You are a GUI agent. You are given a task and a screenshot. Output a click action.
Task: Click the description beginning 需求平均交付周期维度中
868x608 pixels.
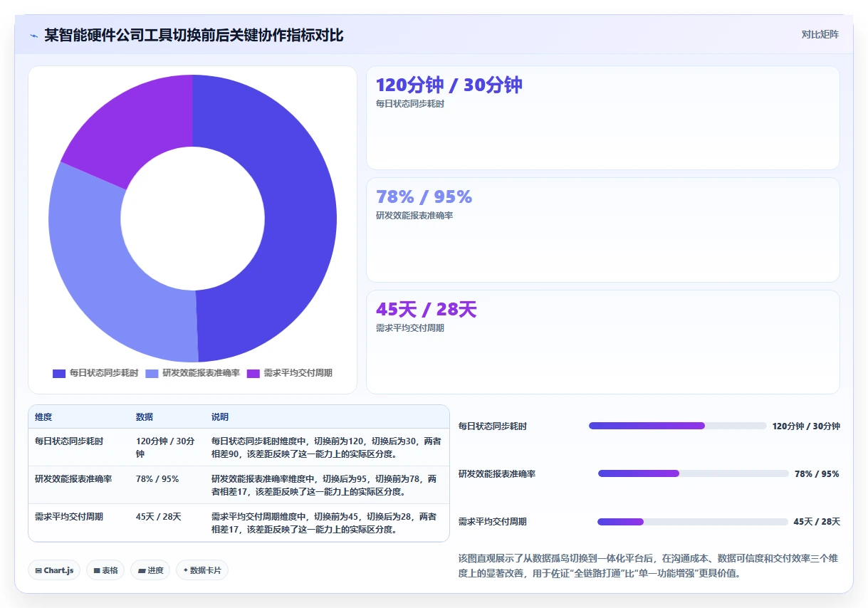pos(325,523)
